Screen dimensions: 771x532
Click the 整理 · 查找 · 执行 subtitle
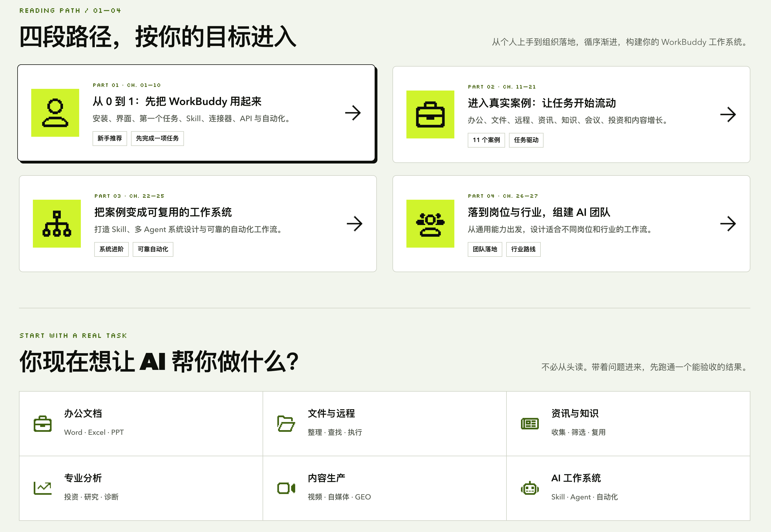(x=334, y=432)
